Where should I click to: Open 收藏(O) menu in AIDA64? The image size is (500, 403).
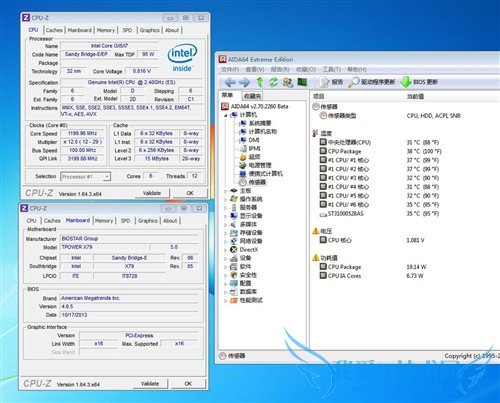point(306,69)
